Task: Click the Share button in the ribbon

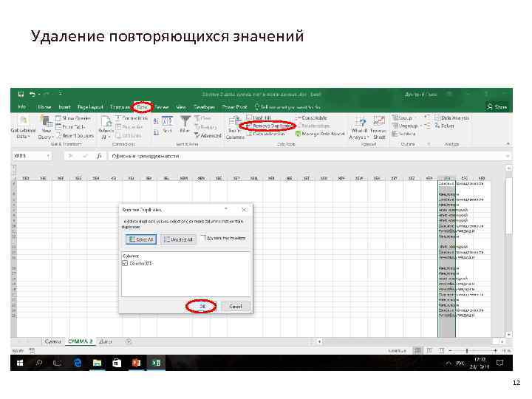Action: coord(497,107)
